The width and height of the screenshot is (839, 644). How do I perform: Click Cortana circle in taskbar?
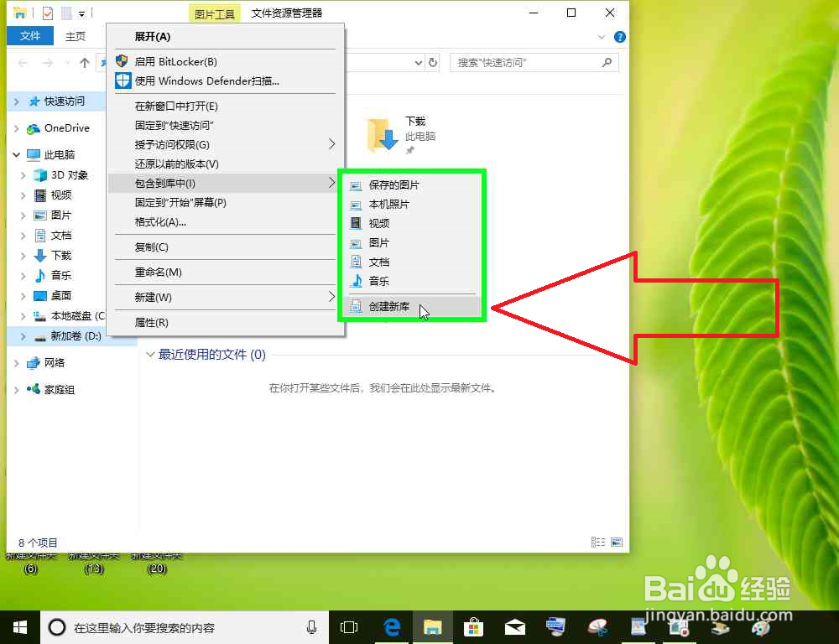pyautogui.click(x=57, y=627)
